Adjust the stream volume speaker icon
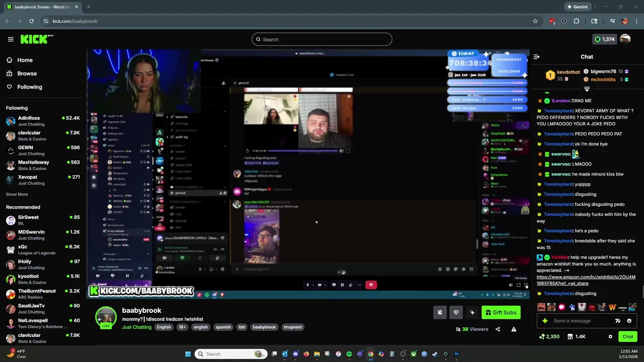Viewport: 644px width, 362px height. point(511,285)
